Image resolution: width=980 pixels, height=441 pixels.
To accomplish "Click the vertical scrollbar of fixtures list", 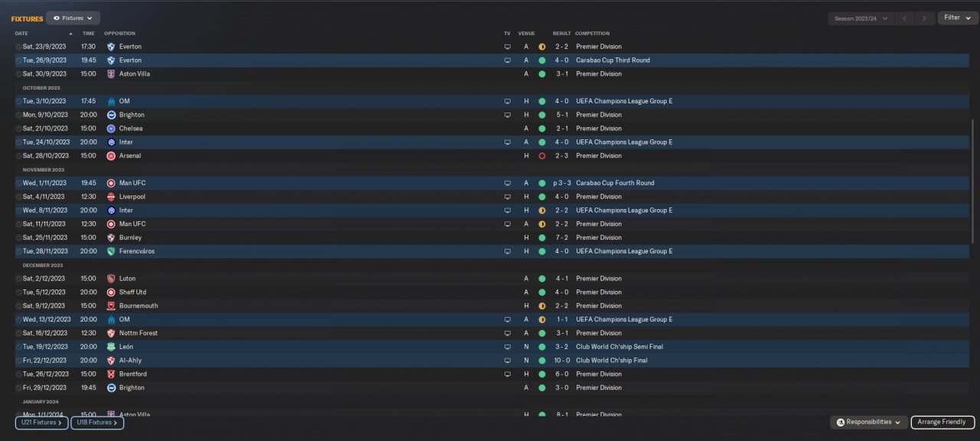I will coord(974,180).
